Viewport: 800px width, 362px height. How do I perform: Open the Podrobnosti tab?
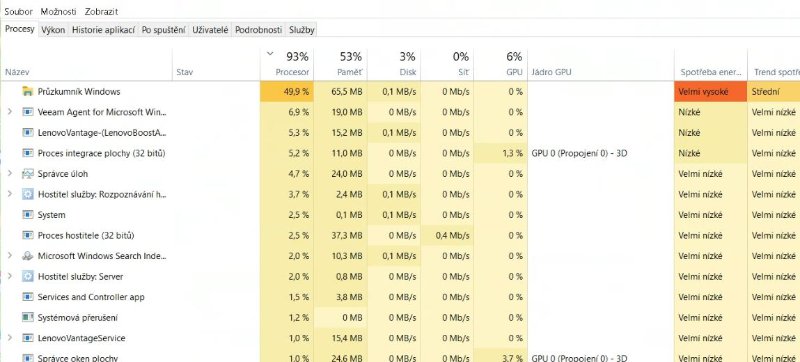(258, 30)
